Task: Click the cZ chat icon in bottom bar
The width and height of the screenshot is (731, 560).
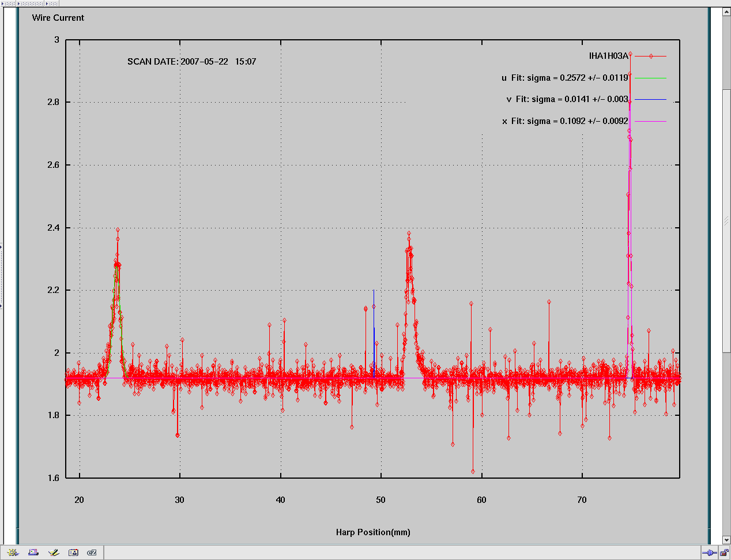Action: pos(92,553)
